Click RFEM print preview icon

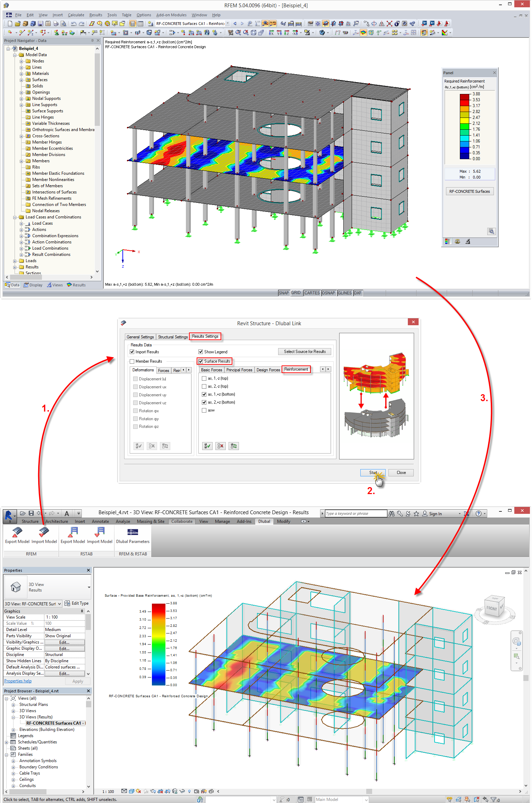63,24
